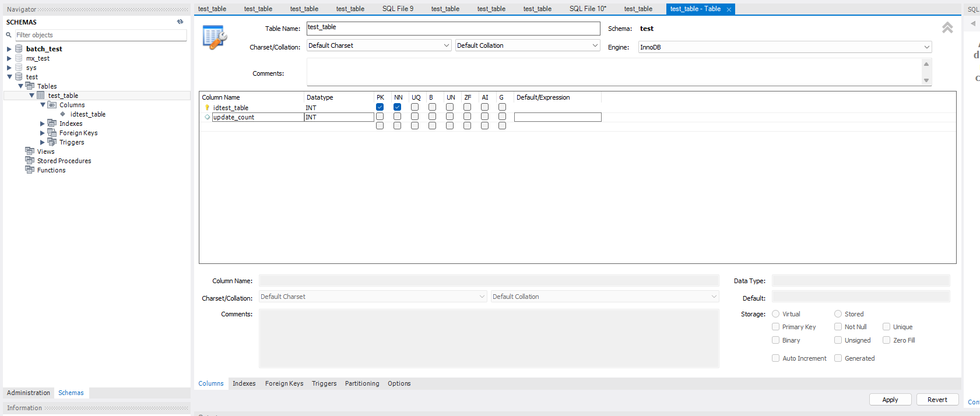The image size is (980, 416).
Task: Click the Foreign Keys folder icon
Action: coord(52,133)
